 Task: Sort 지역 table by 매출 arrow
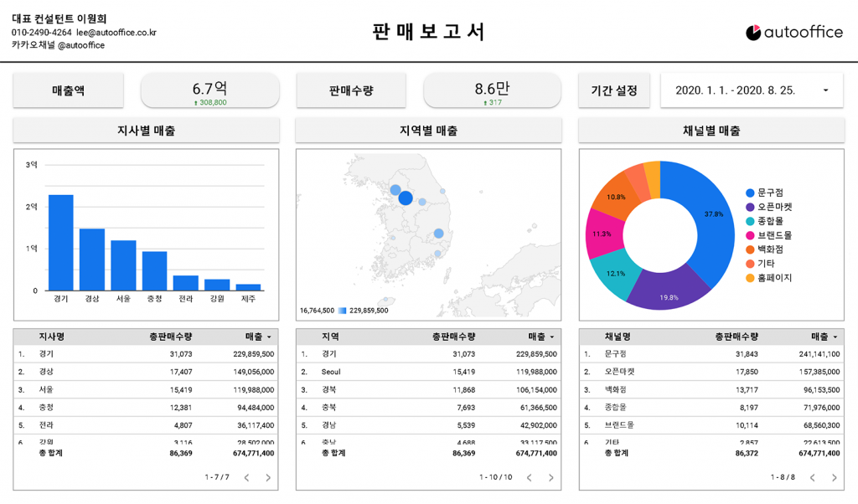click(x=552, y=337)
